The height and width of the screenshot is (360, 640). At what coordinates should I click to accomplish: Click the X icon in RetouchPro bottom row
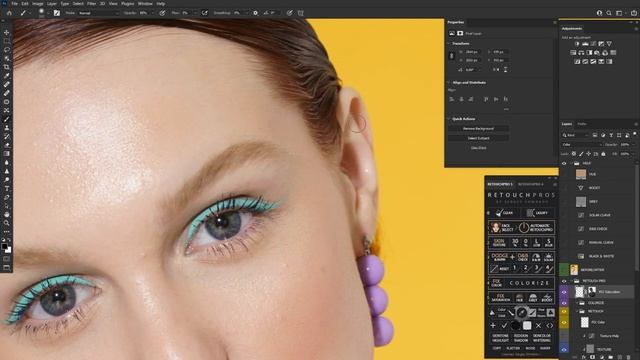[538, 325]
